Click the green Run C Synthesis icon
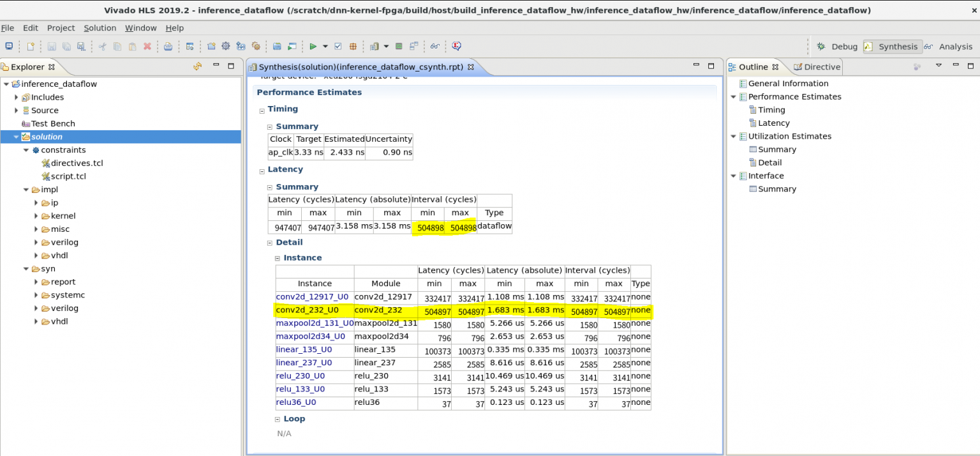 (x=313, y=47)
